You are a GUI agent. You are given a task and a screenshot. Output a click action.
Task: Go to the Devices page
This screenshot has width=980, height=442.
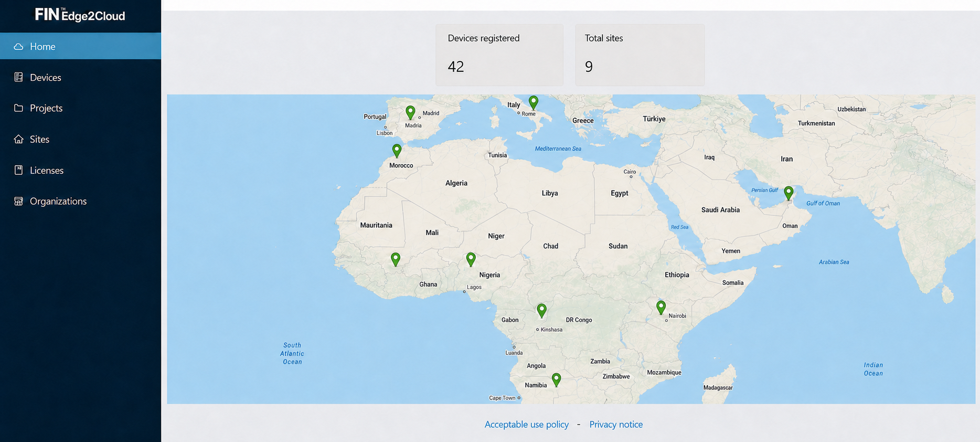coord(81,77)
